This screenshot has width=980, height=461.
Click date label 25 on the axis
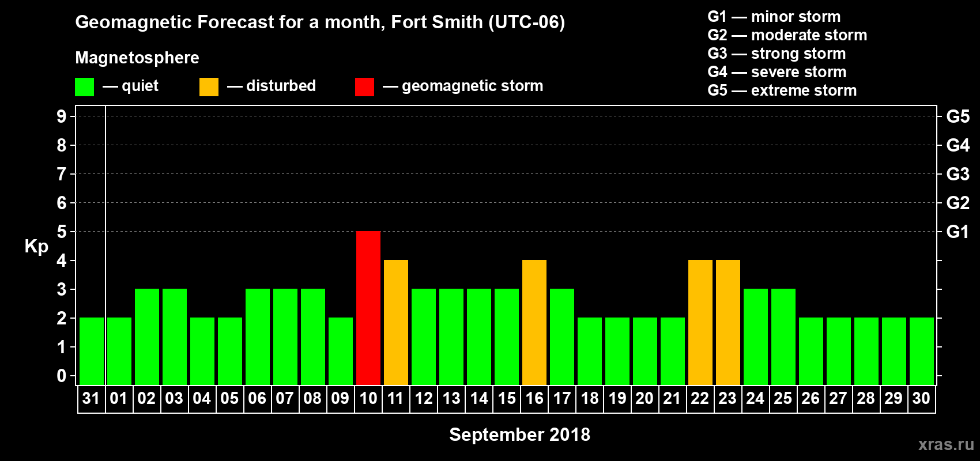pyautogui.click(x=783, y=398)
